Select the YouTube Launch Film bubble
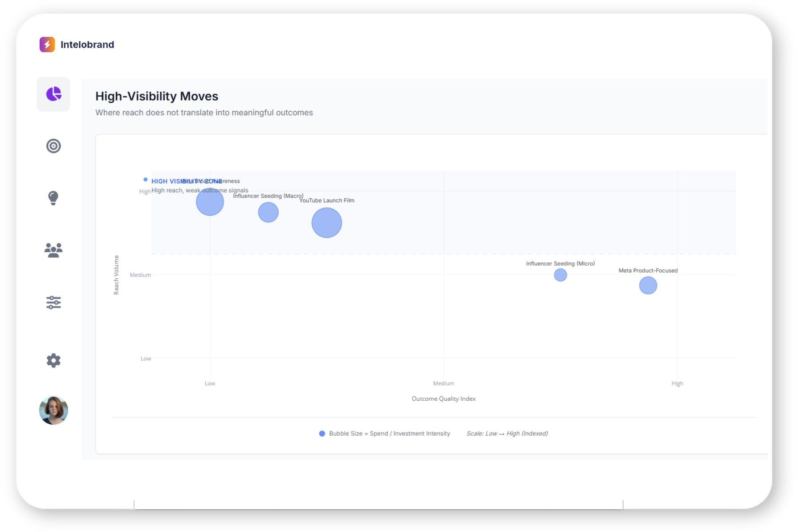 [327, 223]
